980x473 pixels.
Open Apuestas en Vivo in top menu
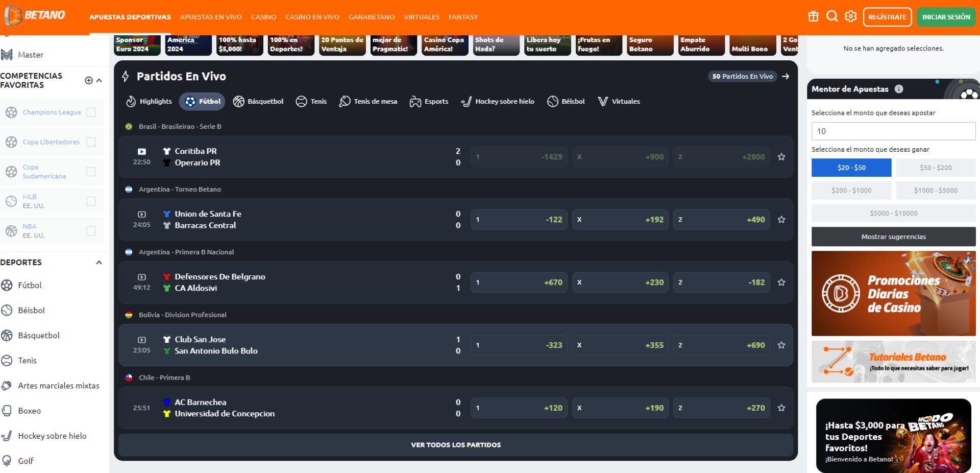coord(211,17)
